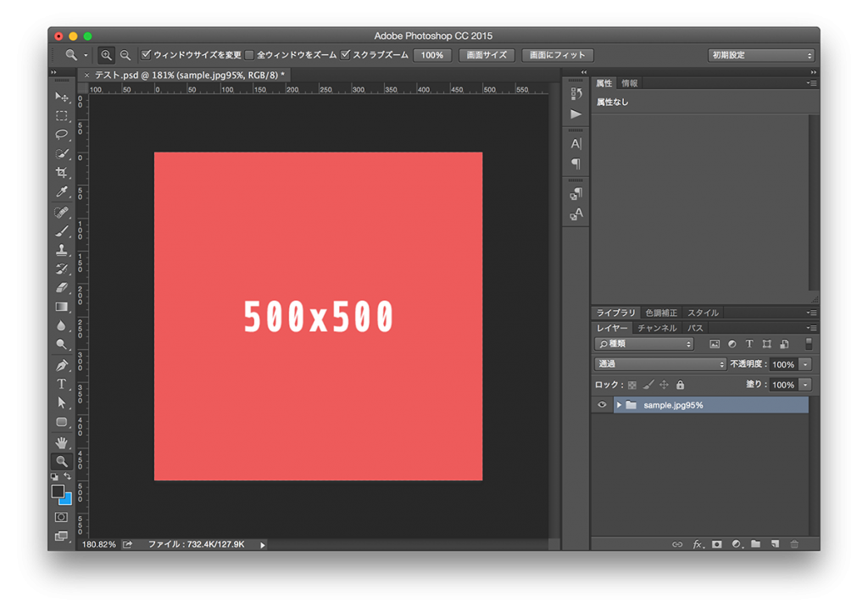Click the foreground color swatch
This screenshot has height=616, width=868.
click(58, 491)
